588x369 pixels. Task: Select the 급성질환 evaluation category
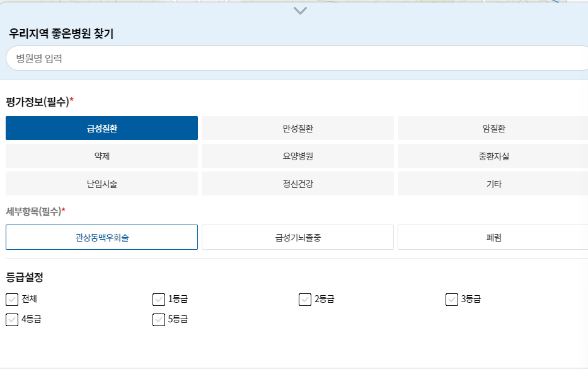101,127
